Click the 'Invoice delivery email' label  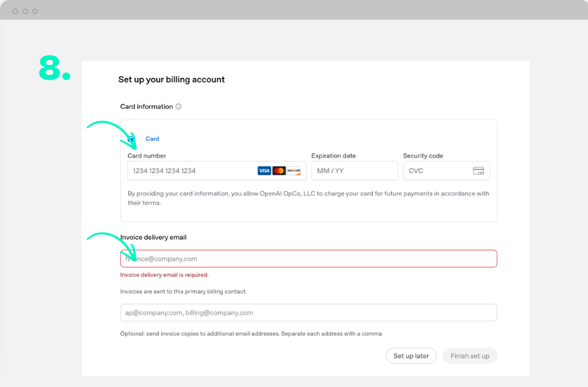pyautogui.click(x=153, y=237)
